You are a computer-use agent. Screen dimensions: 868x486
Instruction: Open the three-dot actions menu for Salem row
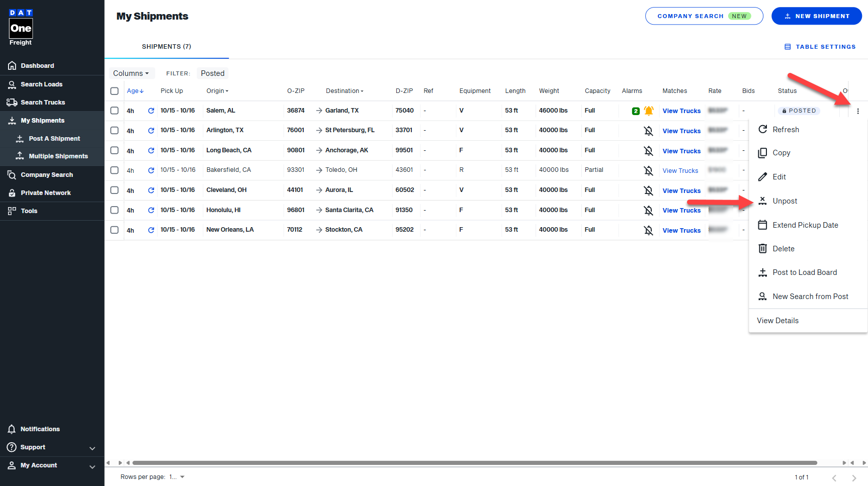coord(858,111)
